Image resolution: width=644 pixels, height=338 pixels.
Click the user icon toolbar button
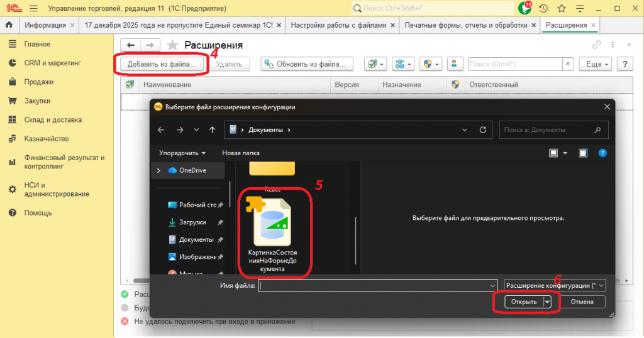coord(454,64)
